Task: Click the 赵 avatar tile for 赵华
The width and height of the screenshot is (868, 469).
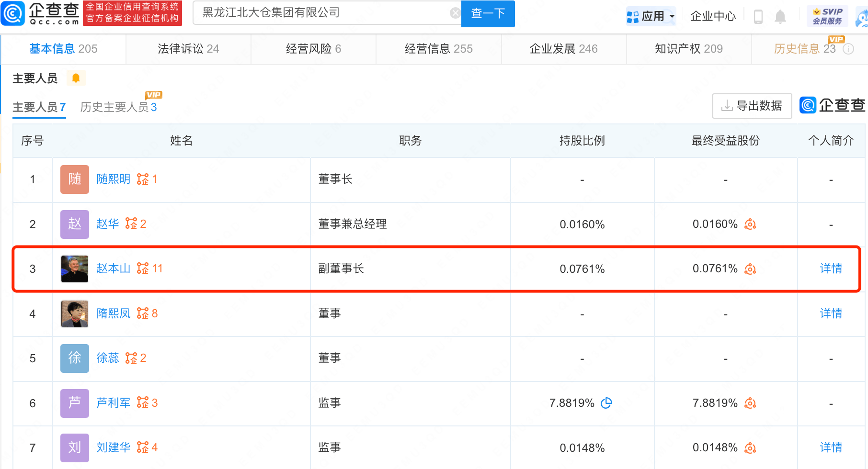Action: pos(75,224)
